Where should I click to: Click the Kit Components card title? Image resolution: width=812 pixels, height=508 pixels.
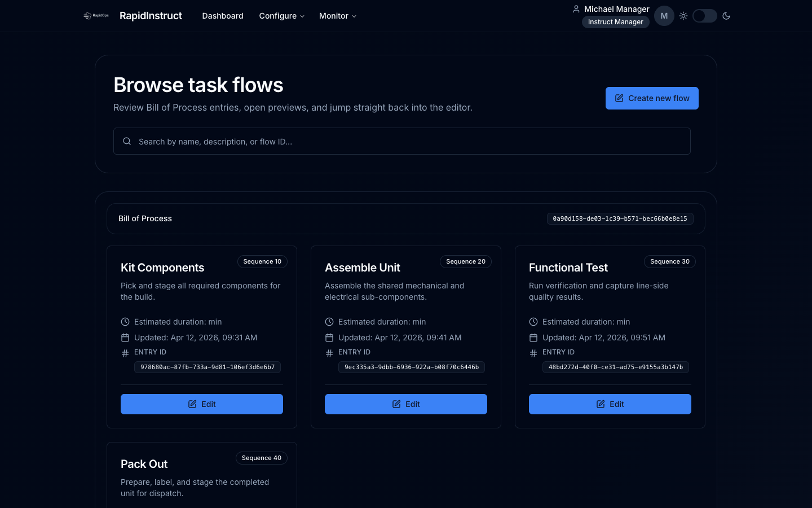(x=162, y=268)
